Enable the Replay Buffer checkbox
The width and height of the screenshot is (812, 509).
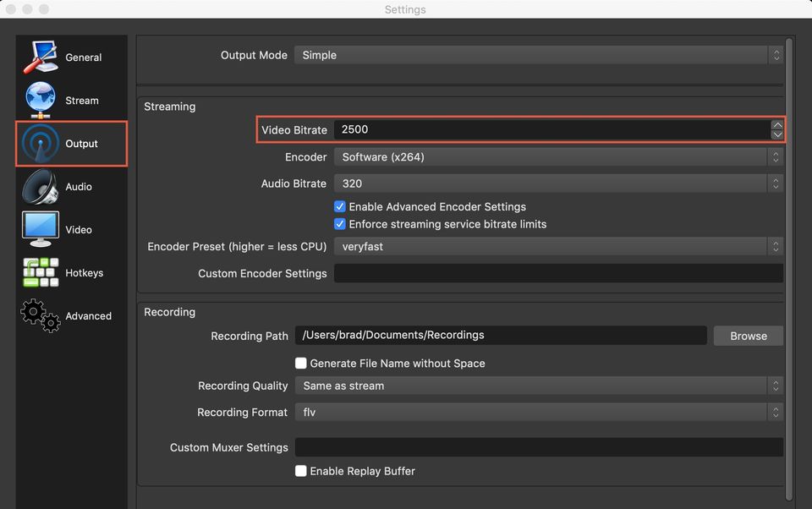pos(301,471)
